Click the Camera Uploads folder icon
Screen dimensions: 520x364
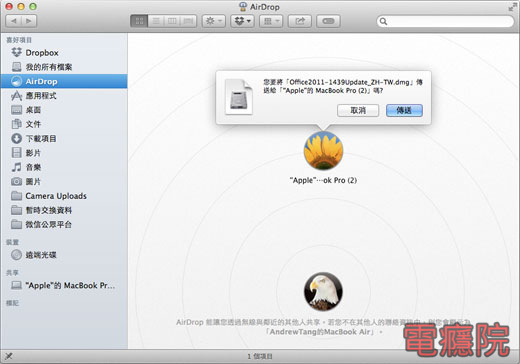pyautogui.click(x=16, y=196)
